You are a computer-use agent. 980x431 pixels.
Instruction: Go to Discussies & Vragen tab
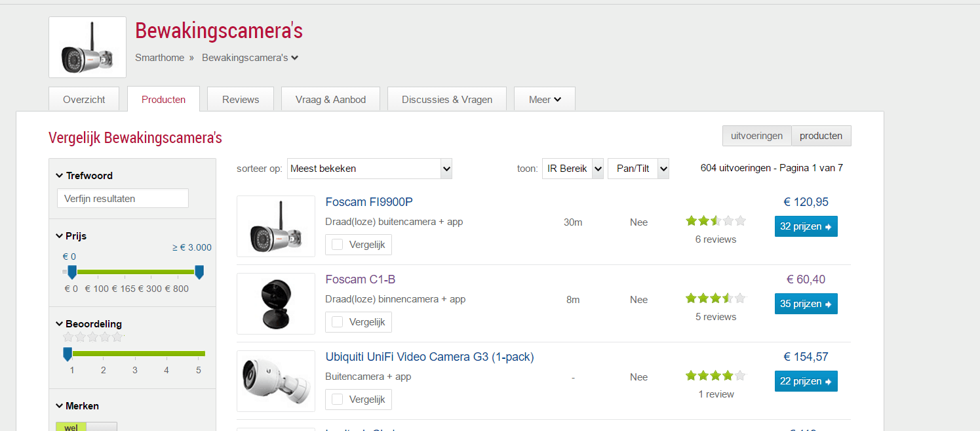click(x=447, y=100)
